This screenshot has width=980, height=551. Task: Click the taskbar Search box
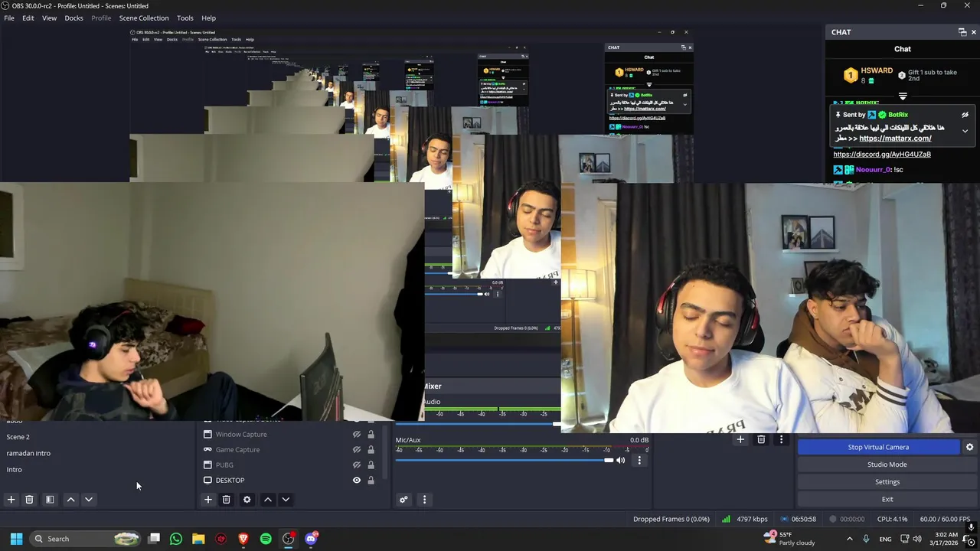pyautogui.click(x=86, y=539)
